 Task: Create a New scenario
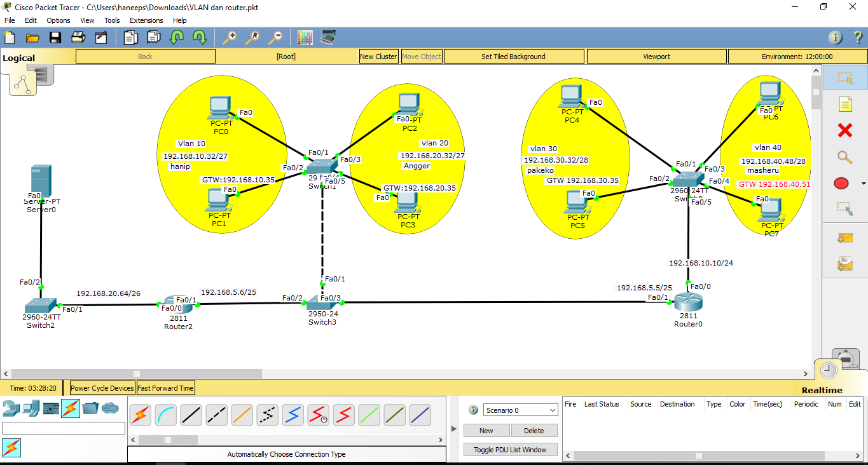[486, 430]
